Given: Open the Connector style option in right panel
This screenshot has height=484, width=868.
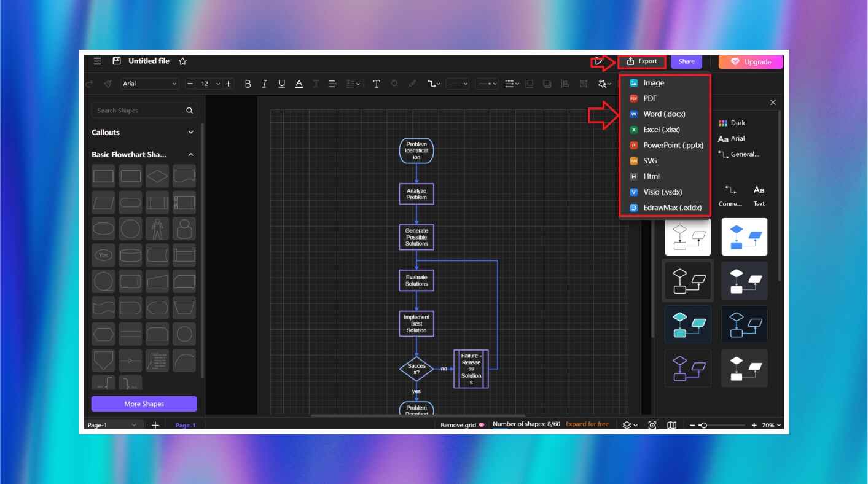Looking at the screenshot, I should (730, 196).
